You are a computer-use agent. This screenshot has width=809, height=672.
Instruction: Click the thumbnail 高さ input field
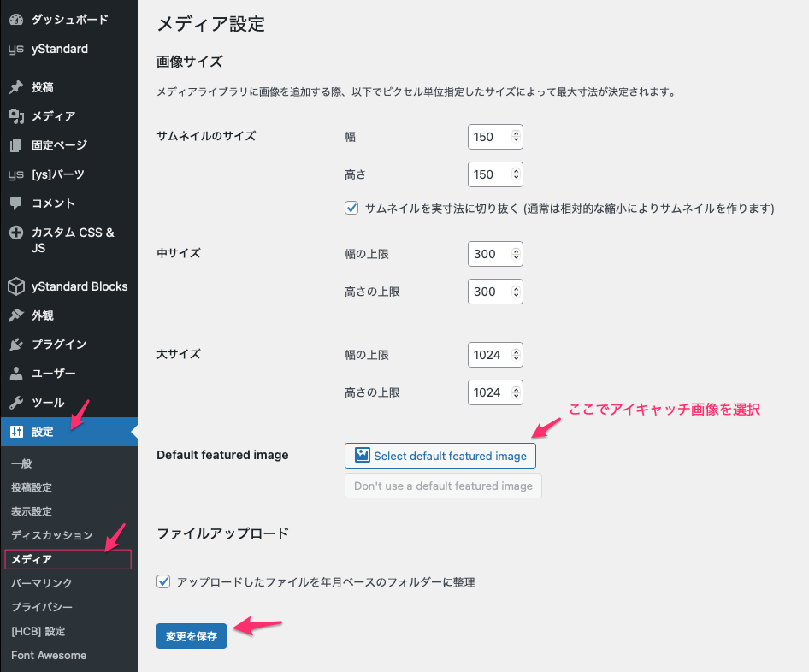[487, 174]
